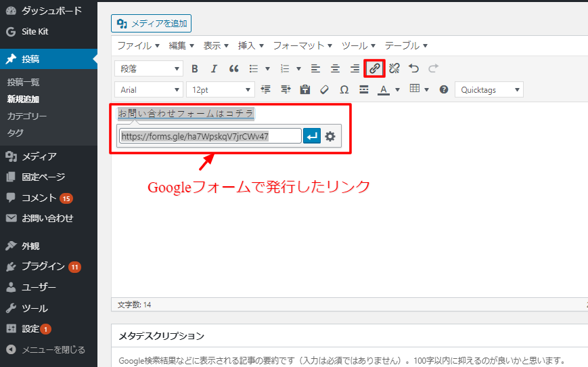Open the Quicktags dropdown
Image resolution: width=588 pixels, height=367 pixels.
(x=489, y=89)
